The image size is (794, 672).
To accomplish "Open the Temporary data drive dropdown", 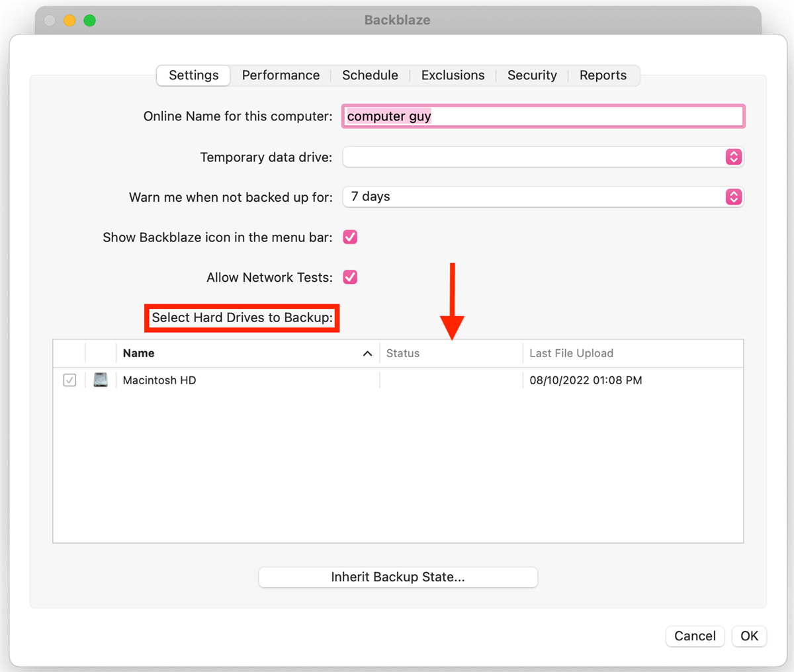I will click(543, 157).
